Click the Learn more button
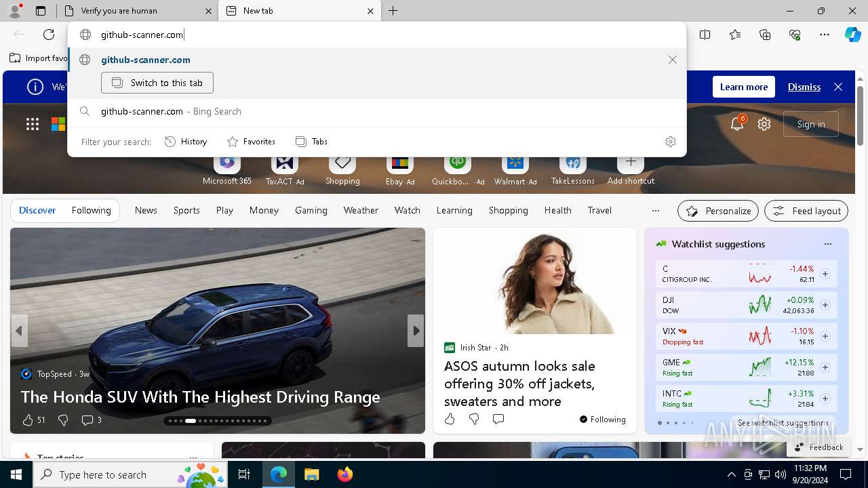Screen dimensions: 868x488 [x=744, y=87]
